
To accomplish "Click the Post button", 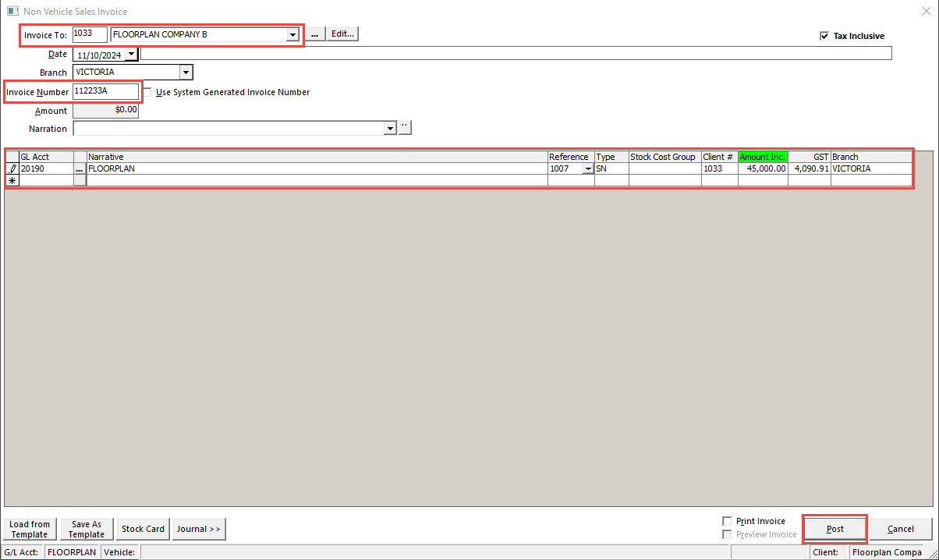I will 834,529.
